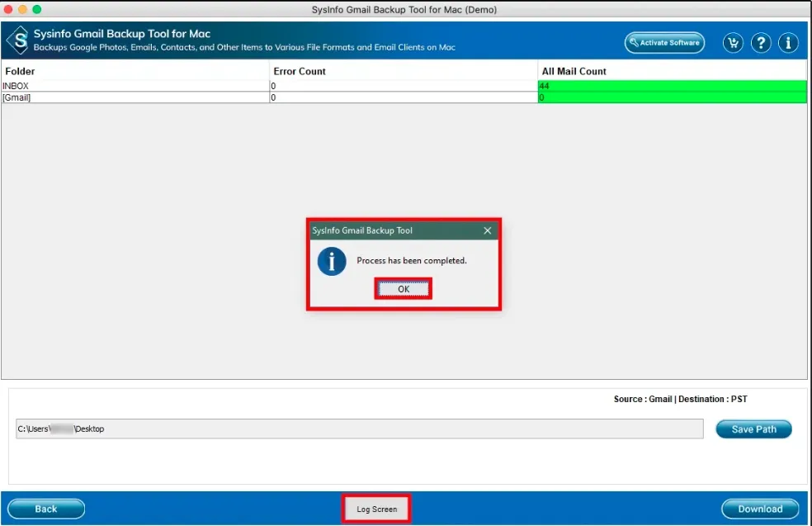Click the SysInfo logo in the header
Viewport: 812px width, 526px height.
(17, 40)
